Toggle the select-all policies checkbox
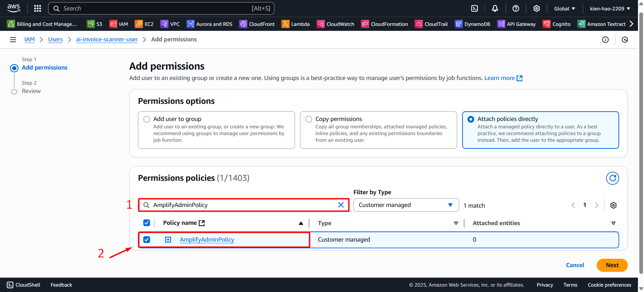Image resolution: width=644 pixels, height=292 pixels. click(x=147, y=223)
